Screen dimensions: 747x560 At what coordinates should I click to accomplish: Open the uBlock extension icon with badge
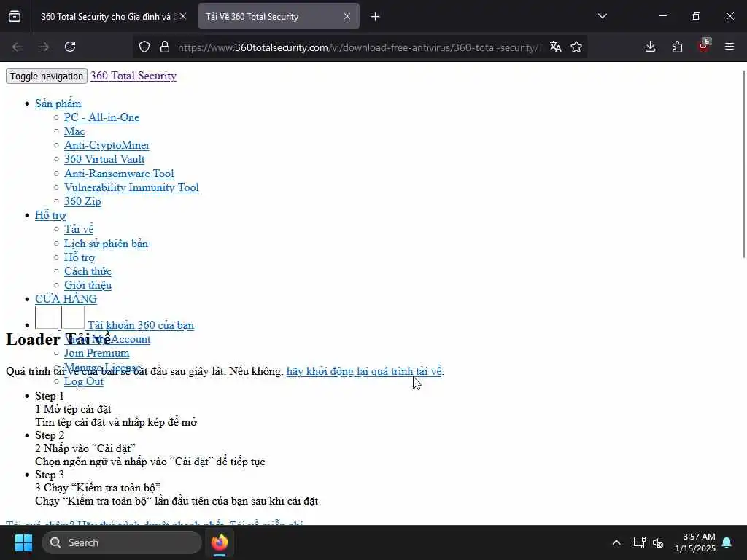coord(704,46)
